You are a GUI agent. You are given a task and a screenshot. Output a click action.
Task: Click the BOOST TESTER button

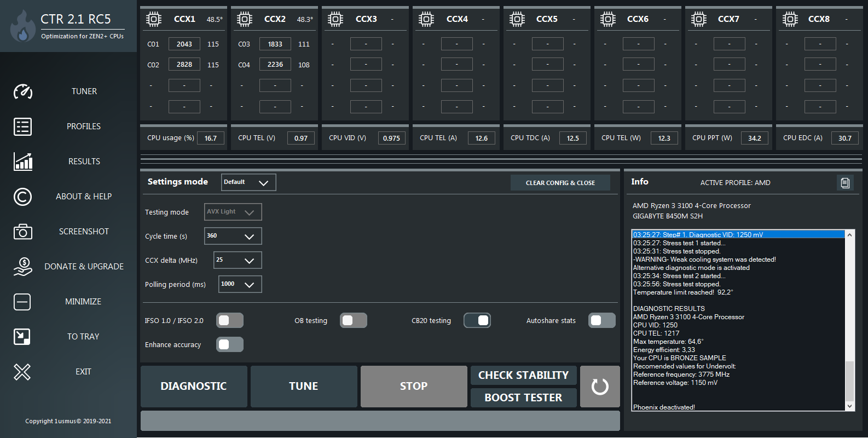click(x=524, y=397)
